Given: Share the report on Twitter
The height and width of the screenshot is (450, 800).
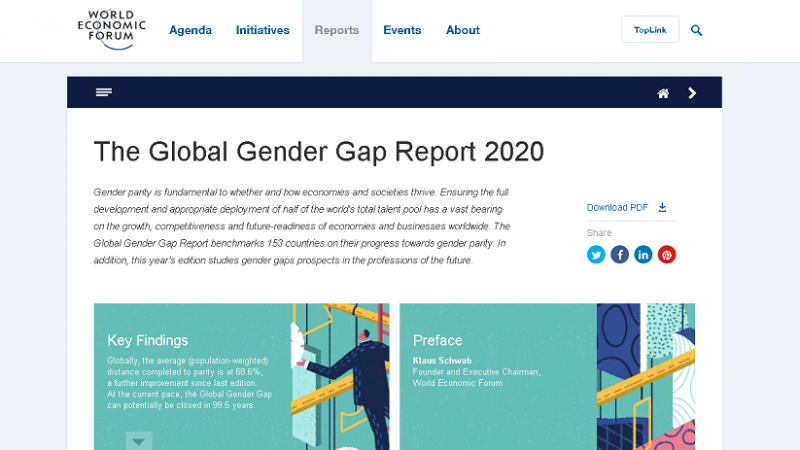Looking at the screenshot, I should (596, 254).
